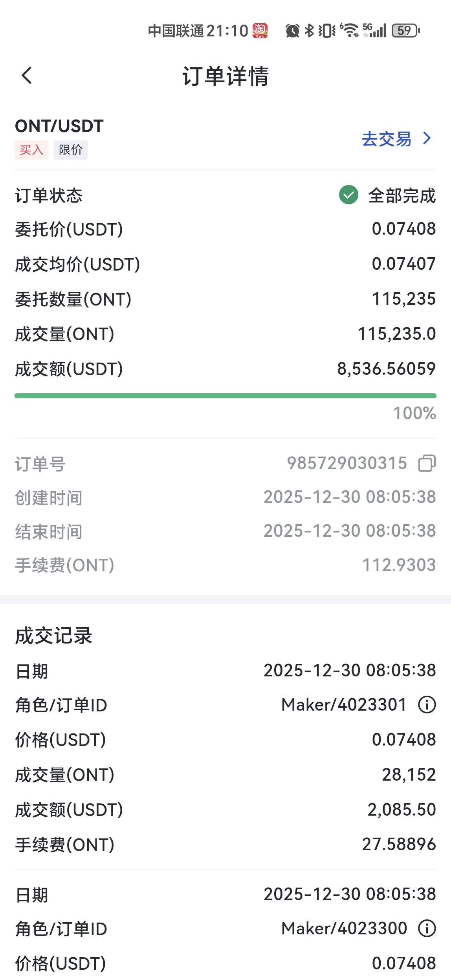Tap the green completed checkmark icon

tap(348, 195)
